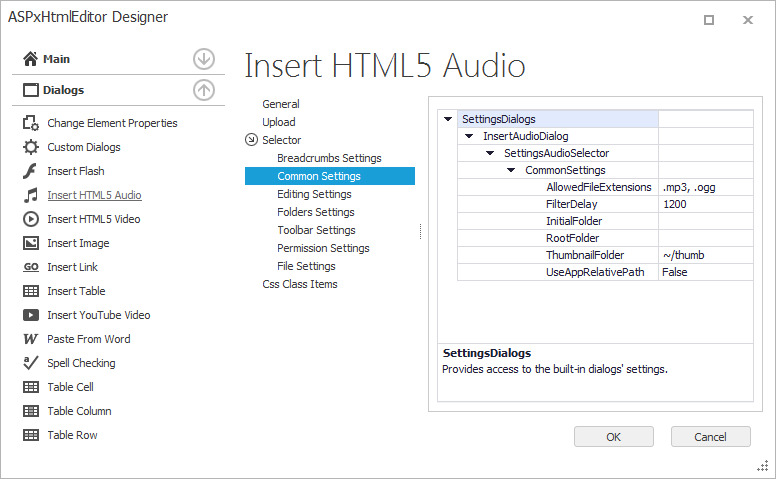Select Permission Settings item
This screenshot has width=776, height=479.
pos(323,248)
